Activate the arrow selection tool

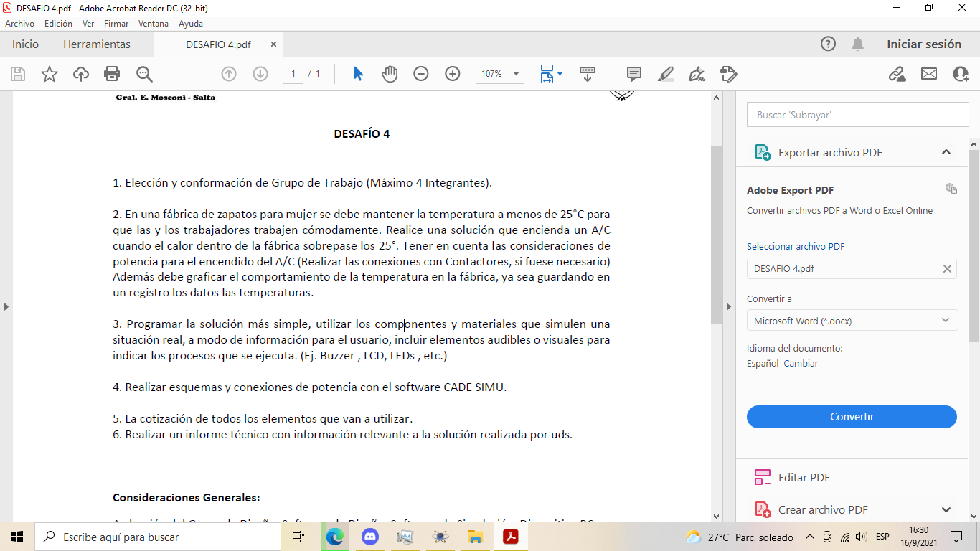(358, 74)
